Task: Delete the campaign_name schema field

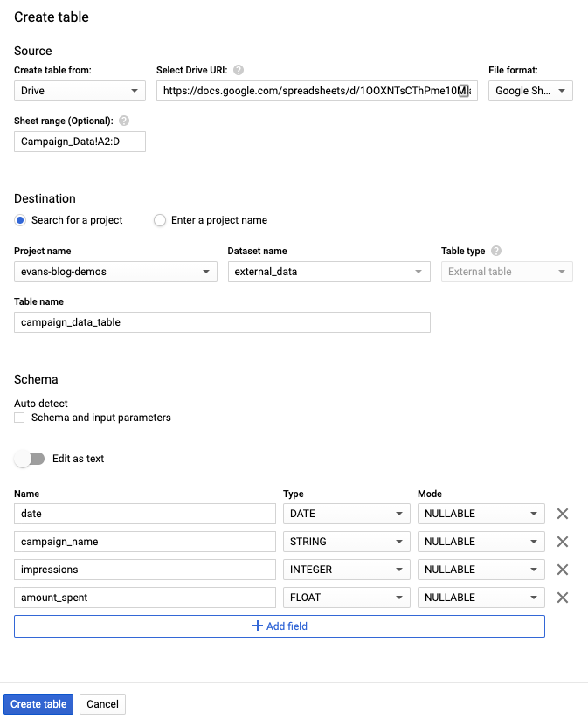Action: 563,542
